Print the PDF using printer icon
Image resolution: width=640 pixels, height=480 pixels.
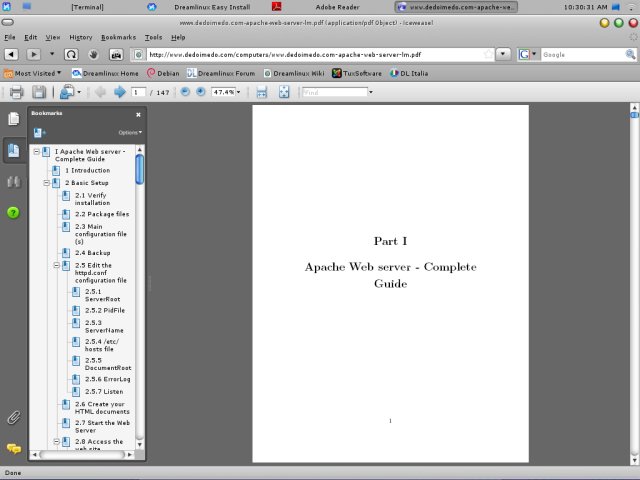point(16,92)
